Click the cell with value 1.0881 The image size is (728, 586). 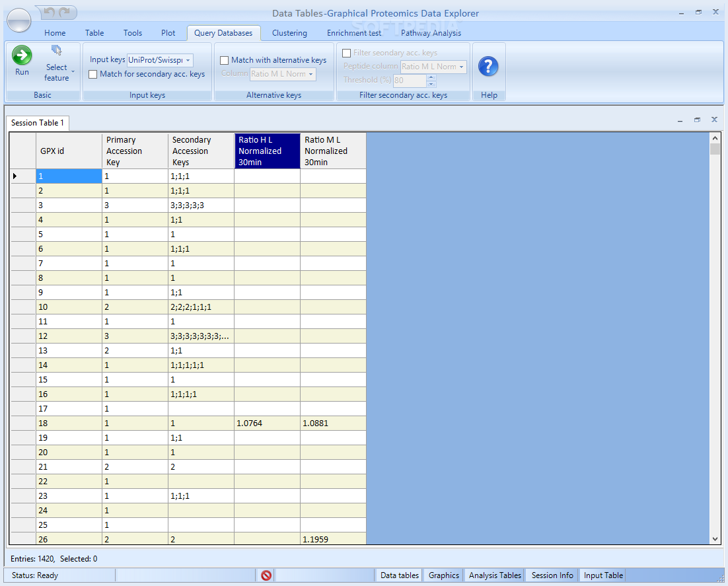(334, 423)
